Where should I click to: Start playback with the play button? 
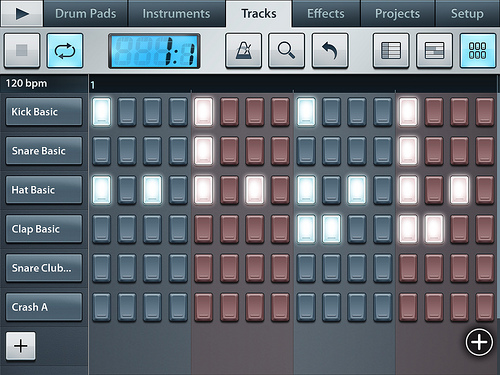22,13
